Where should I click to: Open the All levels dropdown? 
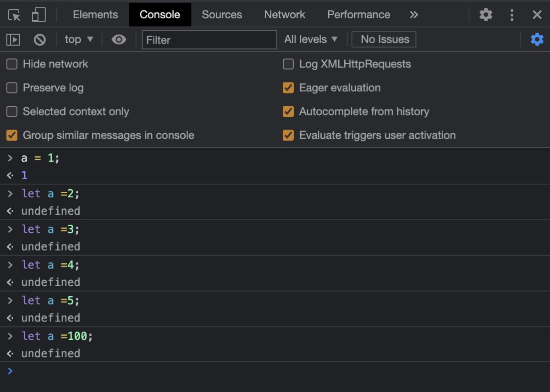click(x=311, y=39)
